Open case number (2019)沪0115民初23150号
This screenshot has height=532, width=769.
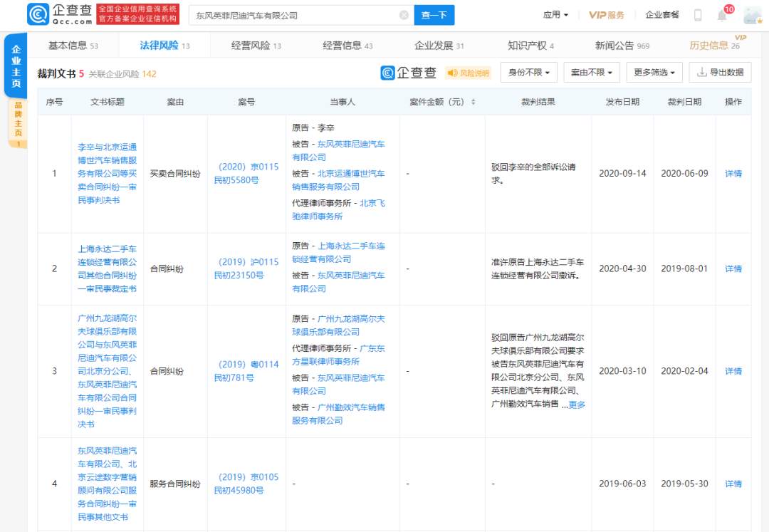pyautogui.click(x=246, y=268)
